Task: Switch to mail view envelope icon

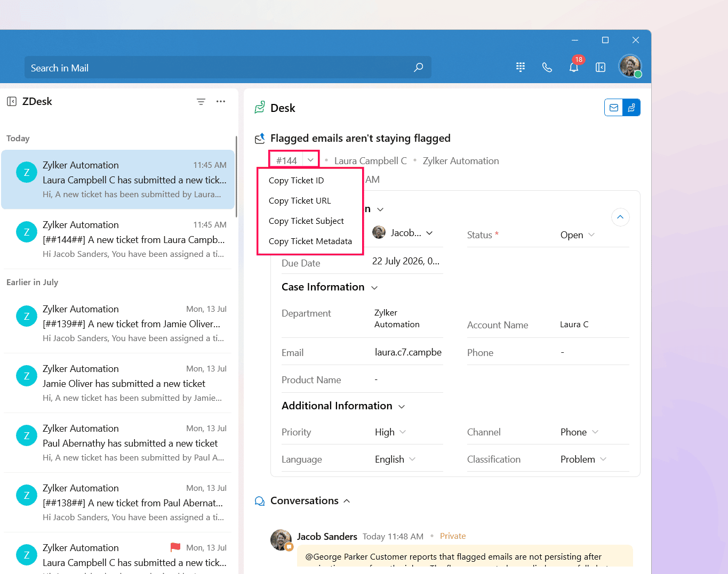Action: (x=613, y=108)
